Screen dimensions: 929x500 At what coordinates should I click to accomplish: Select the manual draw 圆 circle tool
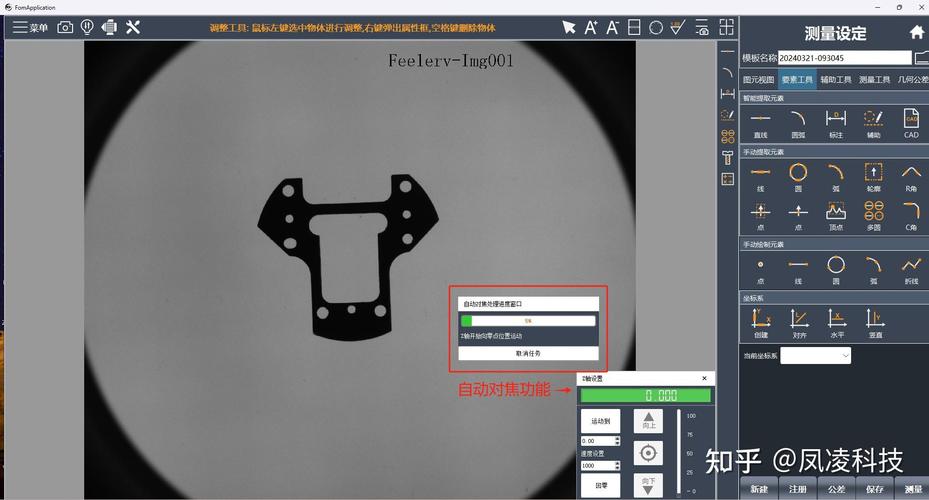(835, 270)
